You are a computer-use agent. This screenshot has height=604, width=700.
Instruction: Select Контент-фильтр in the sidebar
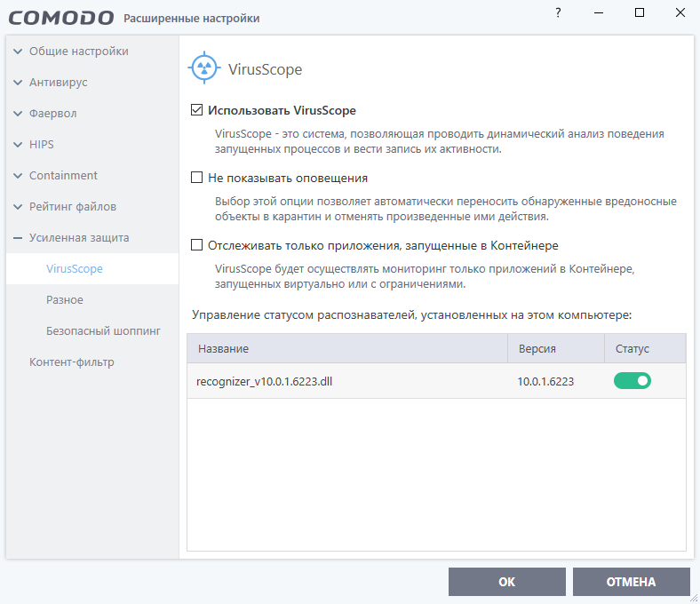coord(71,362)
